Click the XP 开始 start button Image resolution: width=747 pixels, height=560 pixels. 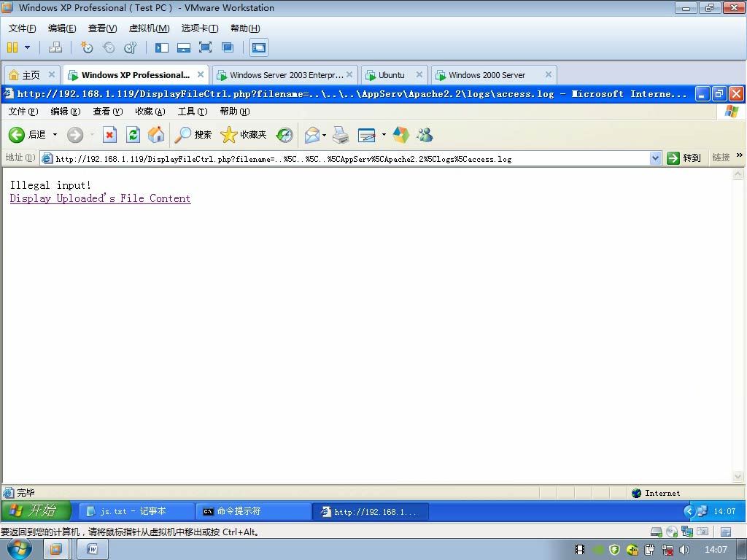click(36, 511)
